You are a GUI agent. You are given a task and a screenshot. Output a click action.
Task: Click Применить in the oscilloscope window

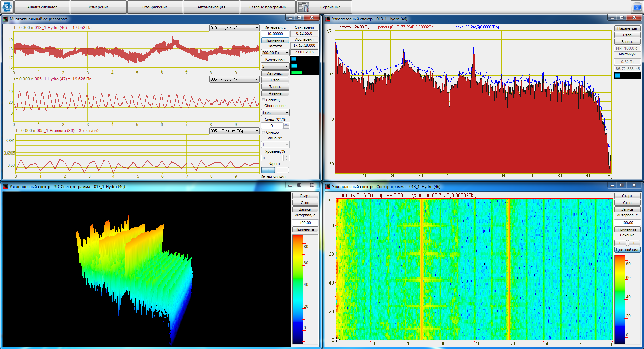click(x=275, y=40)
